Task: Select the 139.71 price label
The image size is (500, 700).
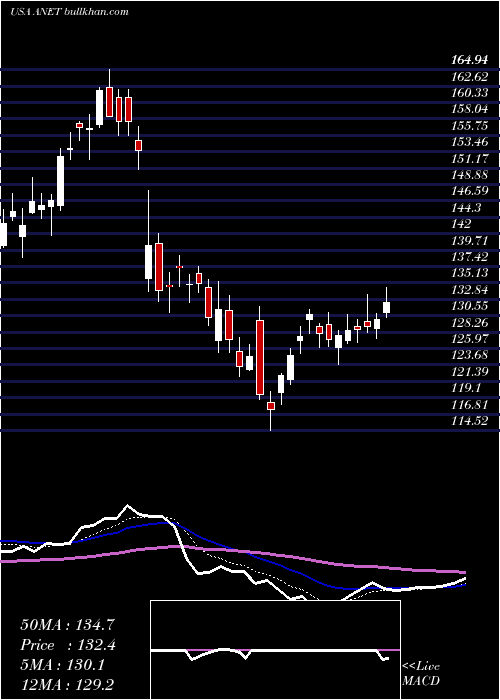Action: [x=469, y=241]
